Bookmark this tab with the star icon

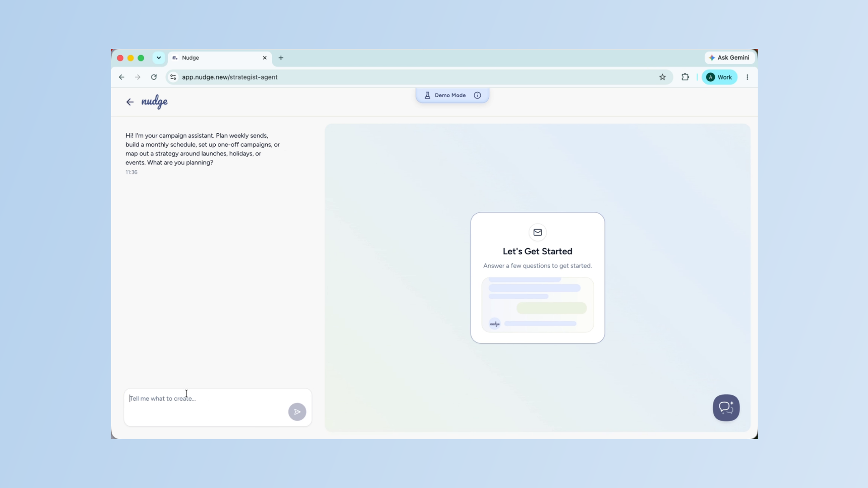click(x=662, y=77)
